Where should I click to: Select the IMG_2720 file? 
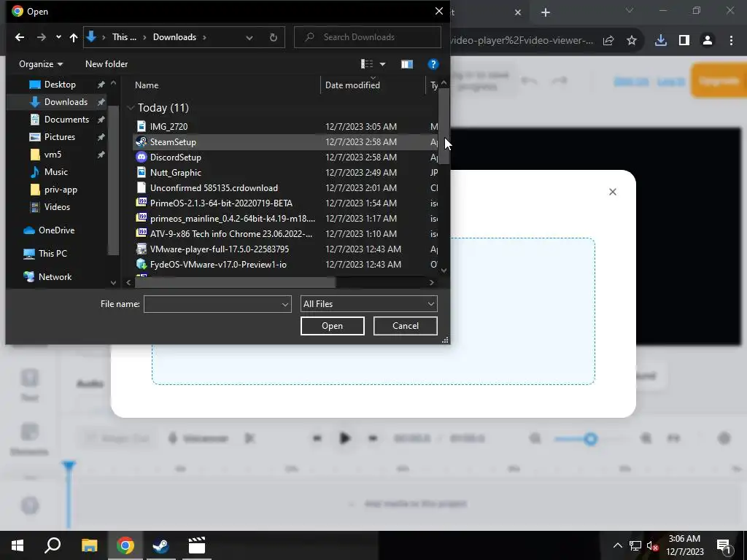(169, 127)
